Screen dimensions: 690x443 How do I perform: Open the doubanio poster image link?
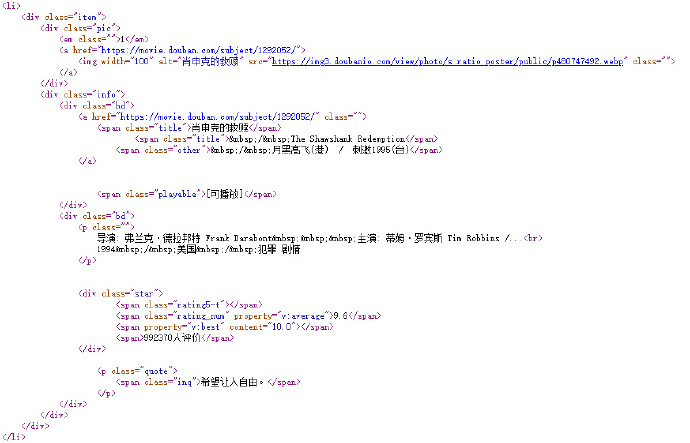point(448,61)
